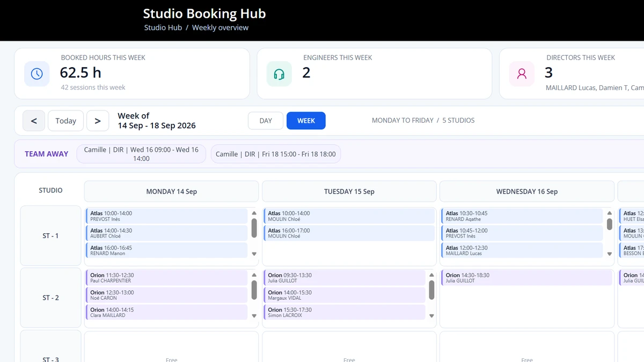Click the Studio Booking Hub title
This screenshot has height=362, width=644.
pyautogui.click(x=204, y=13)
